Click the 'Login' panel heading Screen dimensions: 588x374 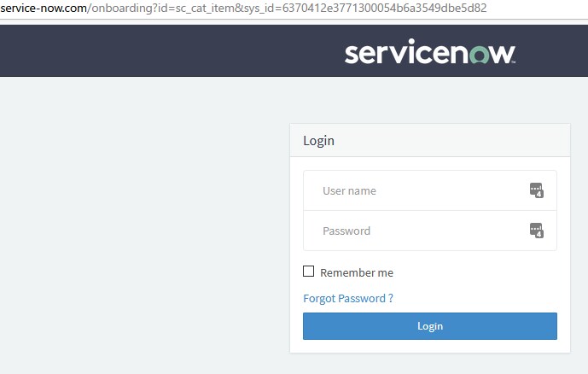(319, 141)
